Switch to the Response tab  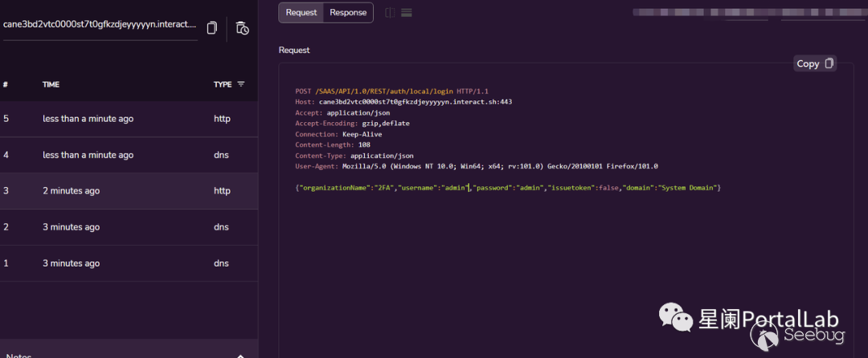pos(348,13)
